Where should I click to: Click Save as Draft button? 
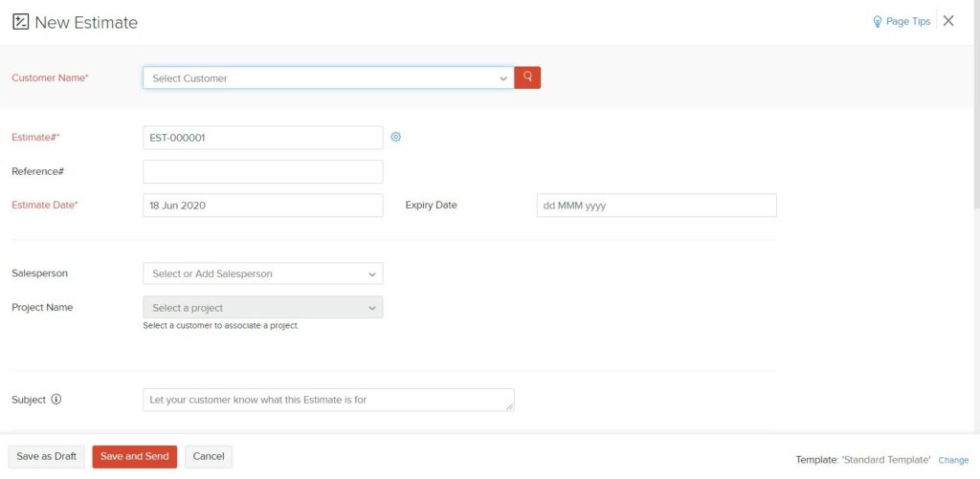pyautogui.click(x=46, y=456)
